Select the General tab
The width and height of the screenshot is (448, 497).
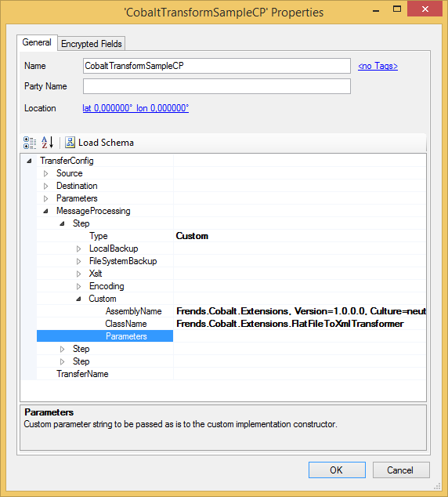click(37, 42)
